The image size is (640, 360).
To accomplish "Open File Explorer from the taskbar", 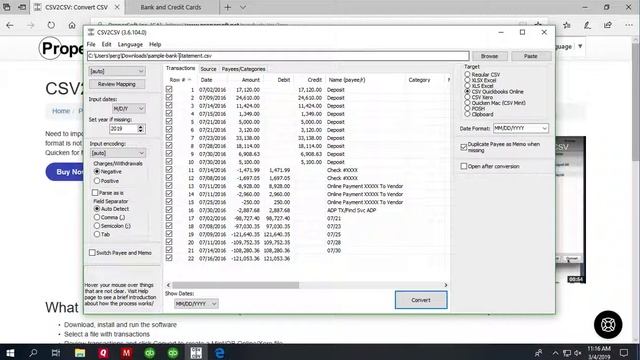I will pyautogui.click(x=80, y=353).
